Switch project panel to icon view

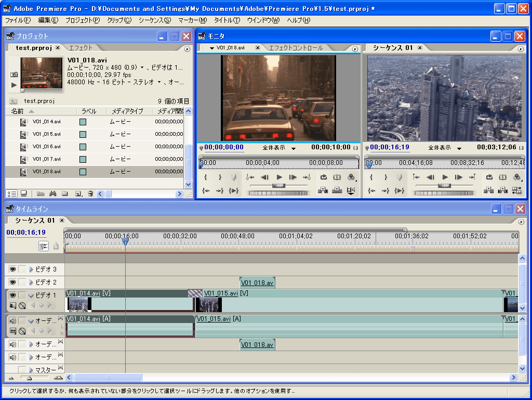point(24,193)
